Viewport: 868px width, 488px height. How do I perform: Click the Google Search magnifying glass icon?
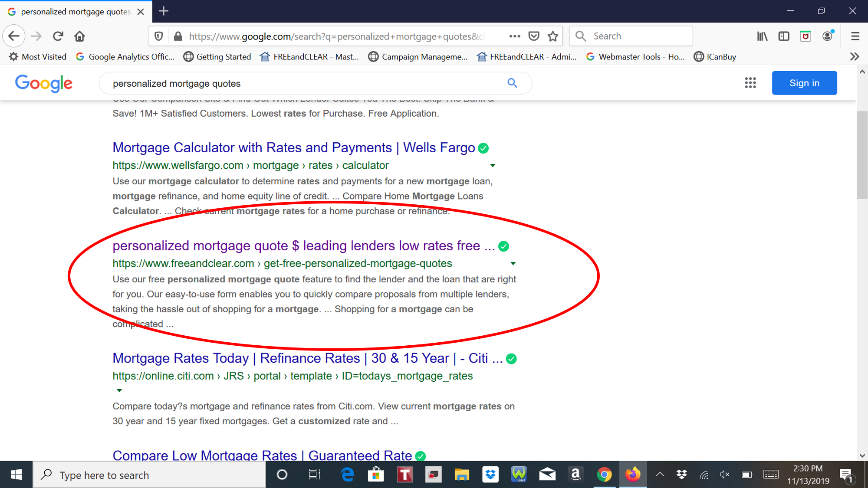coord(512,83)
